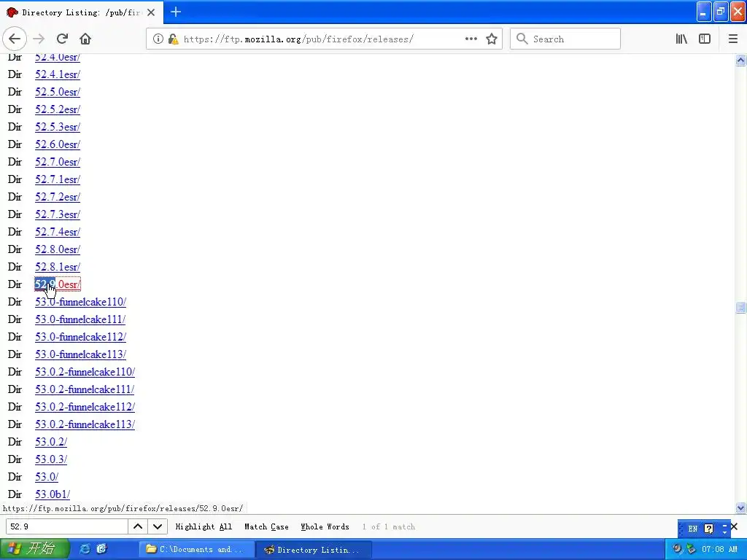Viewport: 747px width, 560px height.
Task: Click language bar help question icon
Action: (709, 529)
